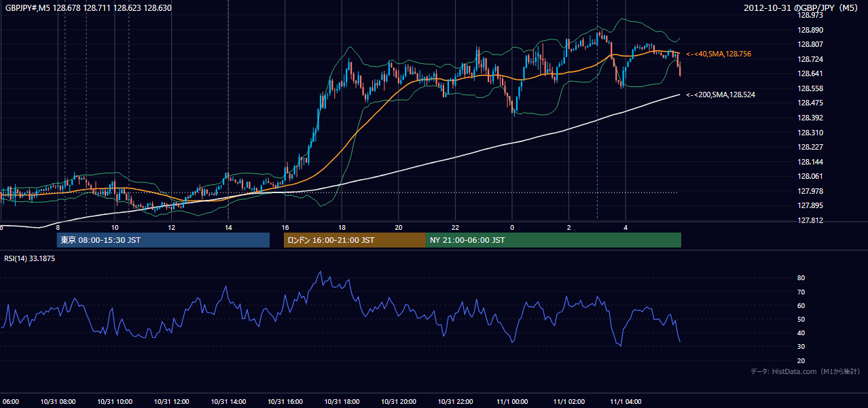Click the GBPJPY#,M5 header with OHLC values
This screenshot has height=408, width=868.
coord(88,7)
